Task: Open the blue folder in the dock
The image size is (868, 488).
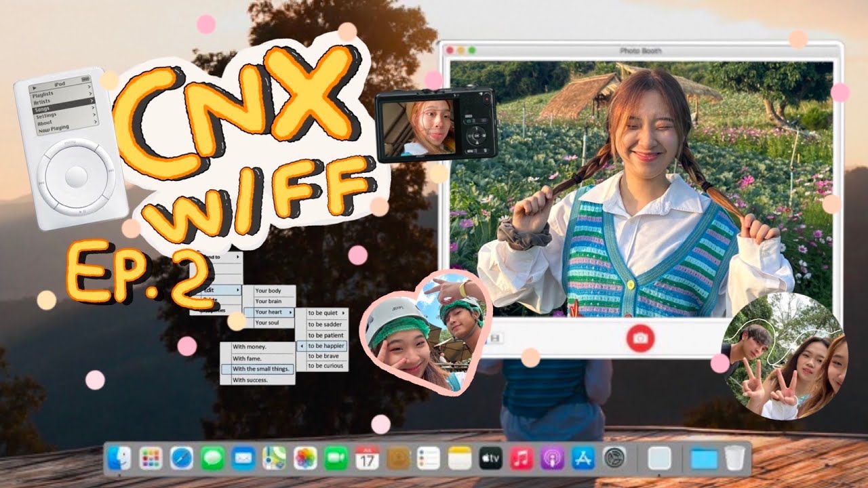Action: 704,459
